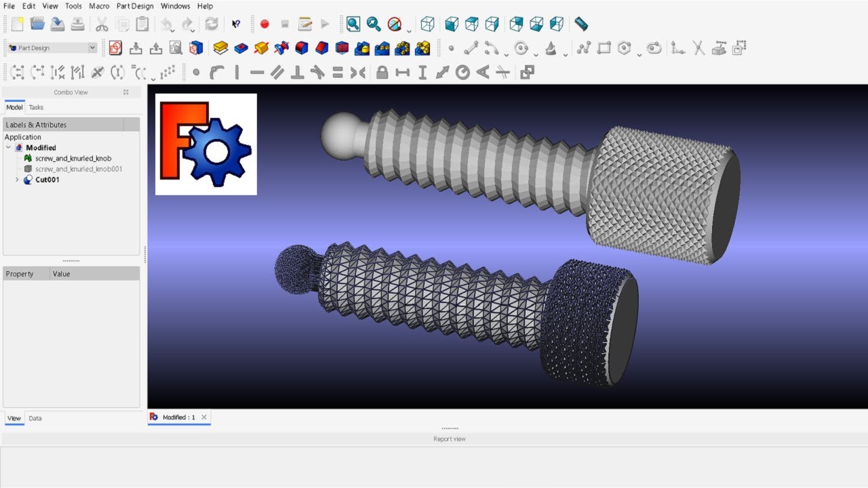Click the Pocket feature icon
The image size is (868, 488).
[x=241, y=48]
